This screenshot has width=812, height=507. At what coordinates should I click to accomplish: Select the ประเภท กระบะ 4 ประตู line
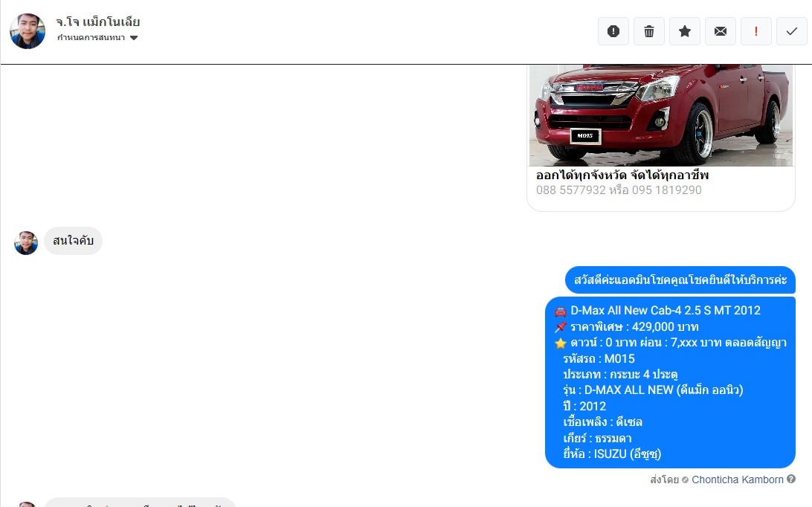coord(620,375)
